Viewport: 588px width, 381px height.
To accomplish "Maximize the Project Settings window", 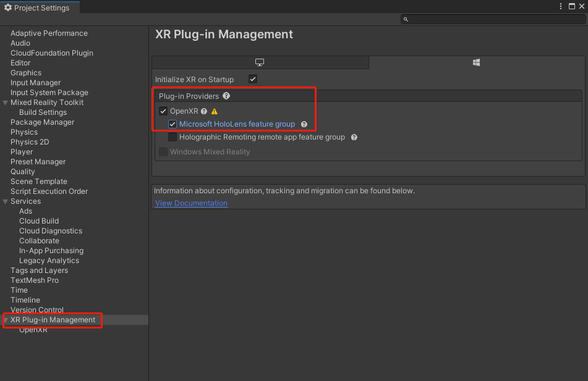I will (572, 6).
